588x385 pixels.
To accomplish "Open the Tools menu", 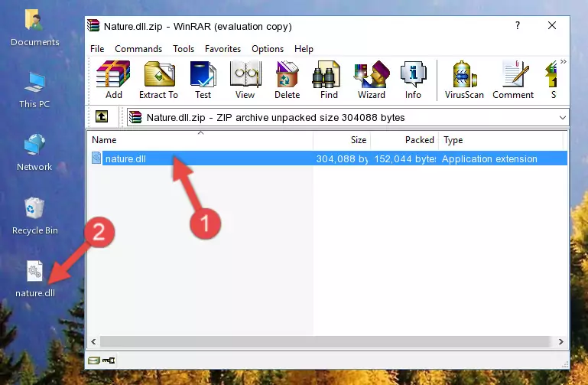I will 184,49.
